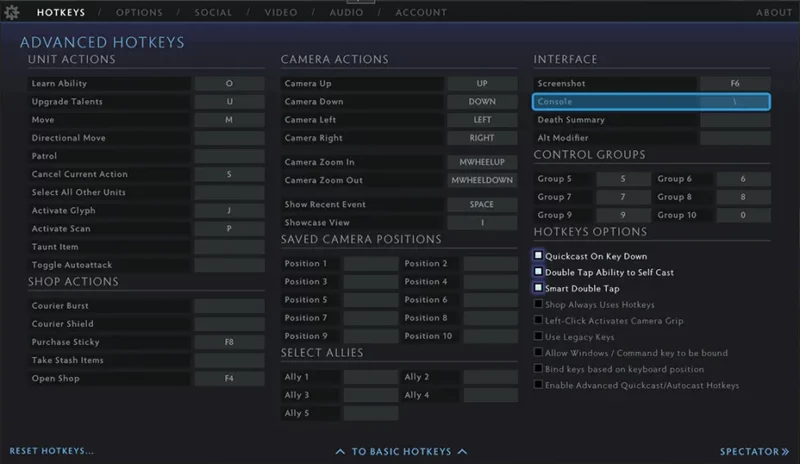Viewport: 800px width, 464px height.
Task: Enable Advanced Quickcast/Autocast Hotkeys
Action: [538, 384]
